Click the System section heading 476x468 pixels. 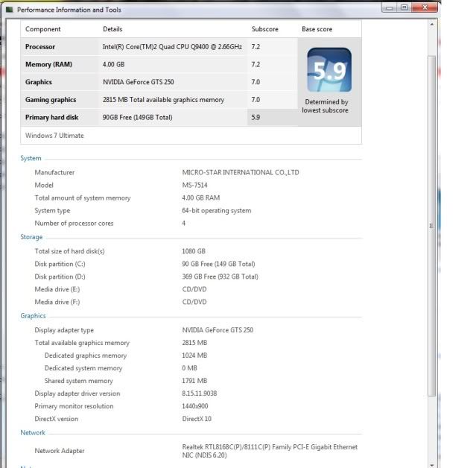point(31,158)
